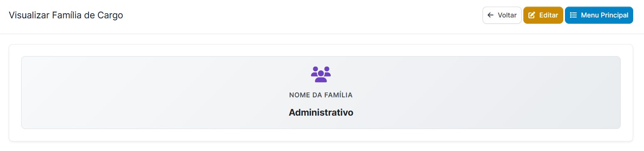
Task: Open the Menu Principal button
Action: click(x=599, y=15)
